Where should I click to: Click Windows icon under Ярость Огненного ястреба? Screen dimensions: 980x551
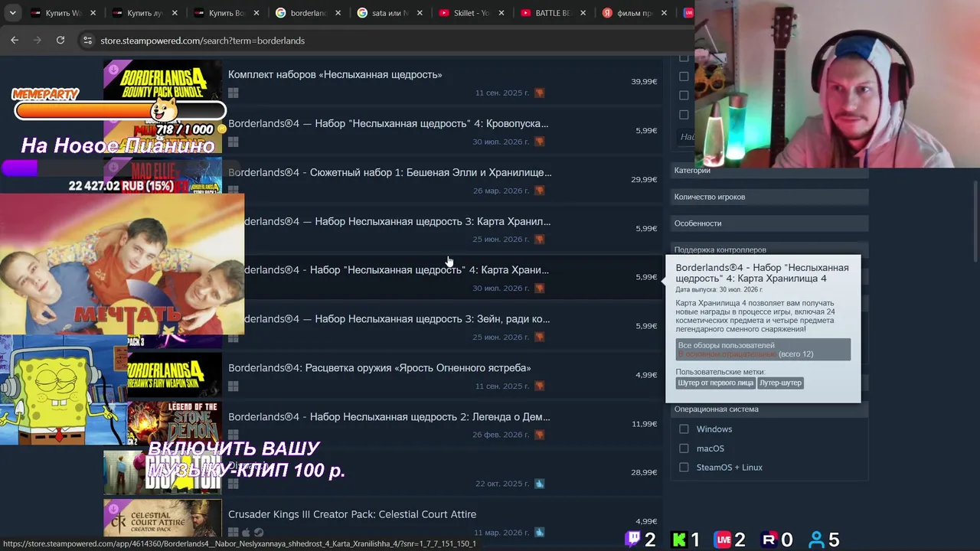coord(234,386)
